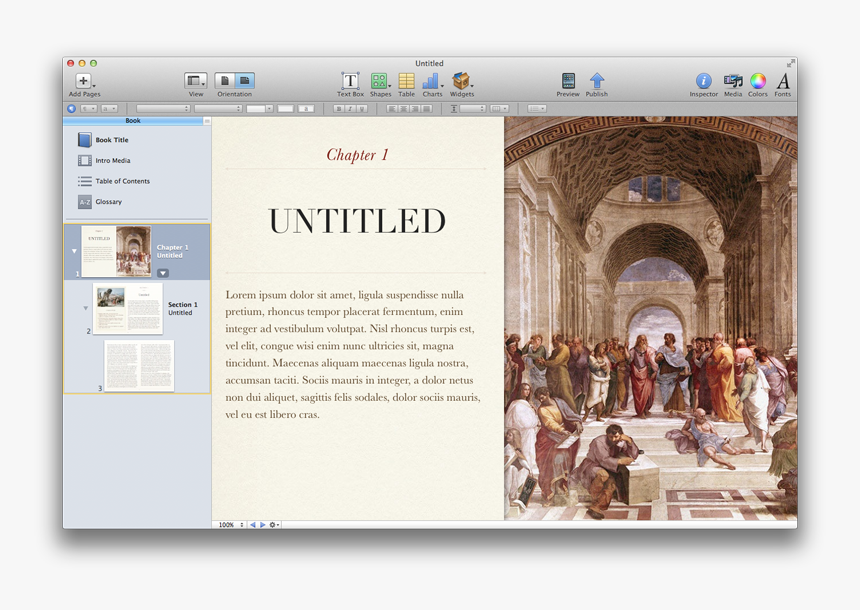860x610 pixels.
Task: Open the typeface style popup
Action: (218, 109)
